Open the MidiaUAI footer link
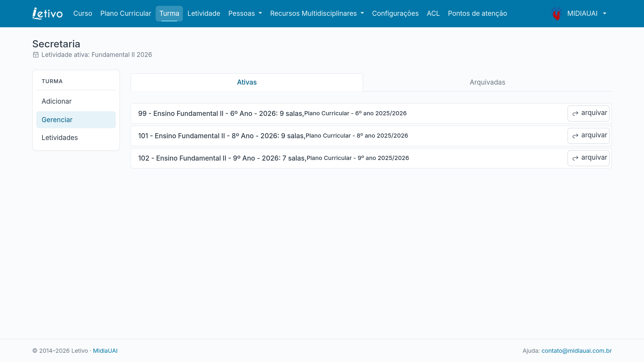The width and height of the screenshot is (644, 362). tap(105, 351)
